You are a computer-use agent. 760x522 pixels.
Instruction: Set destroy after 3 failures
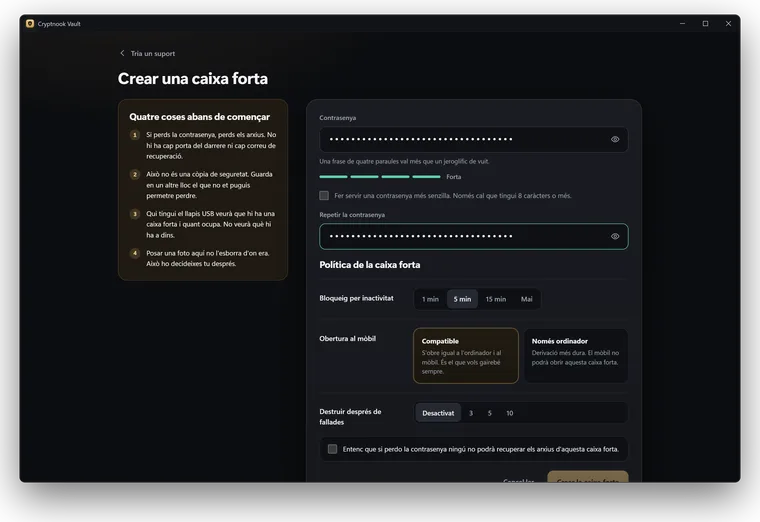pos(471,413)
